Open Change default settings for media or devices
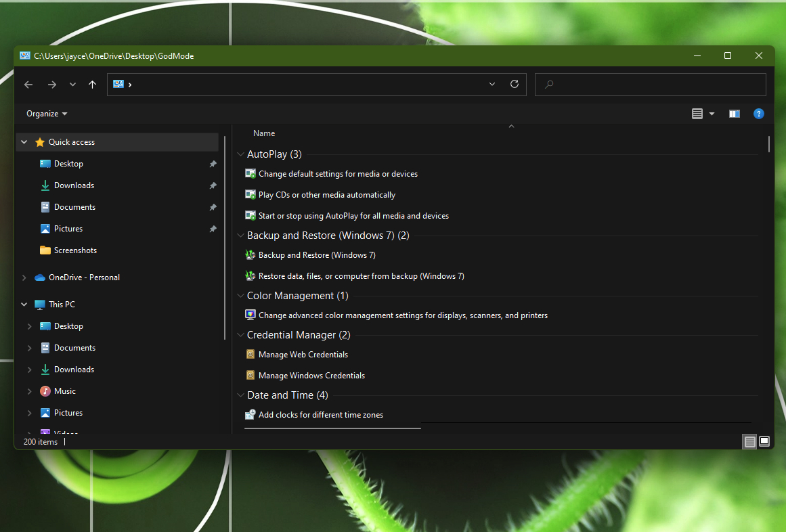The height and width of the screenshot is (532, 786). click(x=338, y=174)
